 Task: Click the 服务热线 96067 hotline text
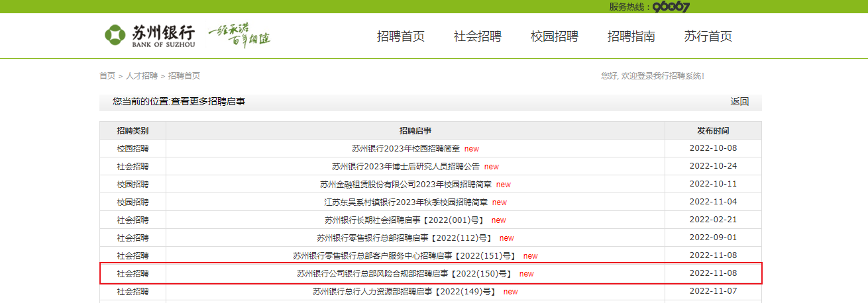(x=649, y=7)
